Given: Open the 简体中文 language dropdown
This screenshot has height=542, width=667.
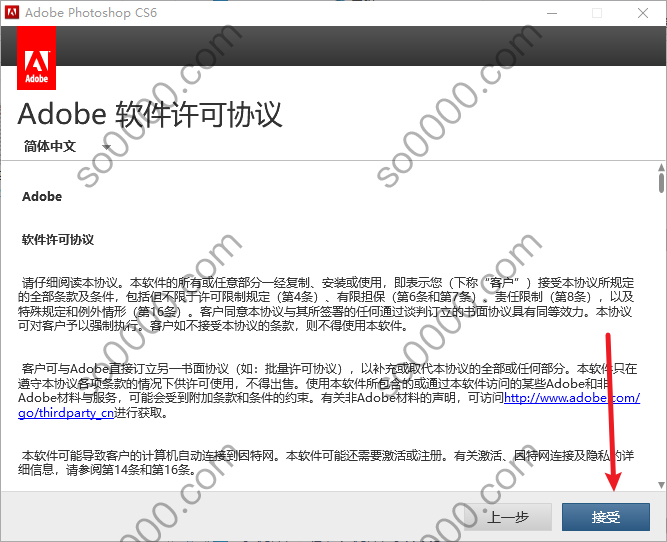Looking at the screenshot, I should click(x=67, y=146).
